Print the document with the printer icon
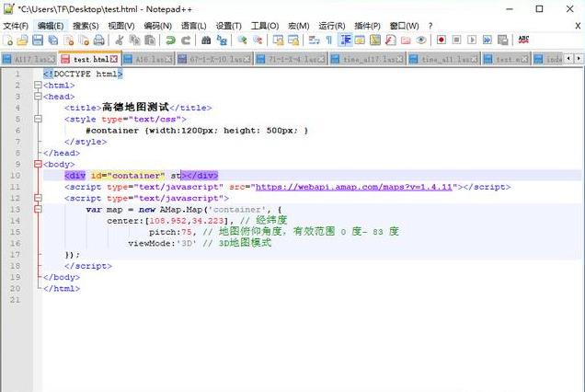The image size is (585, 392). [98, 40]
